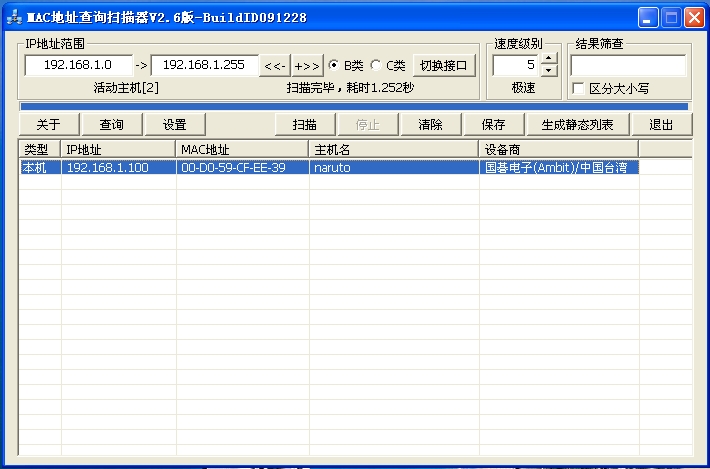Click the <<- previous range button

274,66
